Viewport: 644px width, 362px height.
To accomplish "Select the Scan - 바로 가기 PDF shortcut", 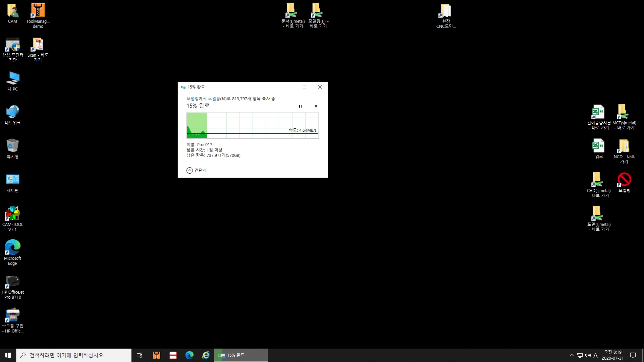I will click(x=38, y=50).
